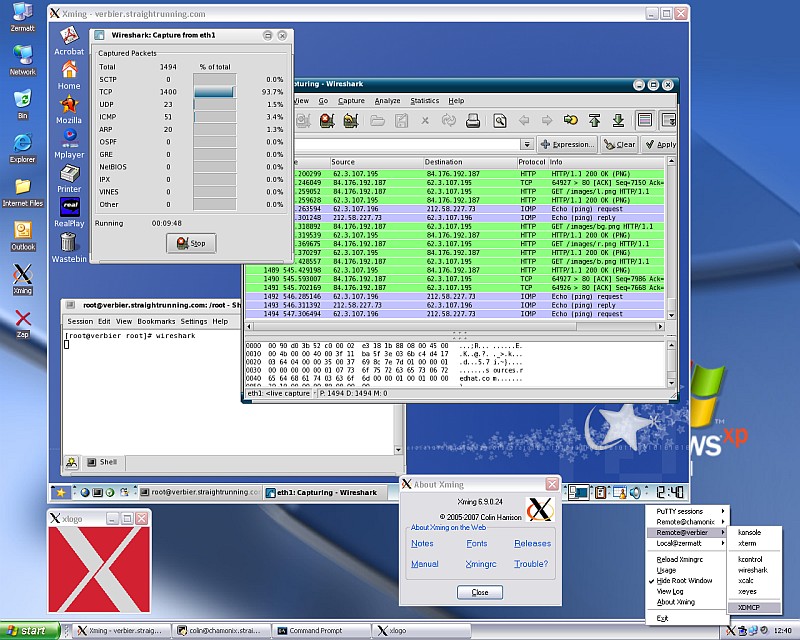Choose View Log menu entry
800x640 pixels.
click(670, 592)
